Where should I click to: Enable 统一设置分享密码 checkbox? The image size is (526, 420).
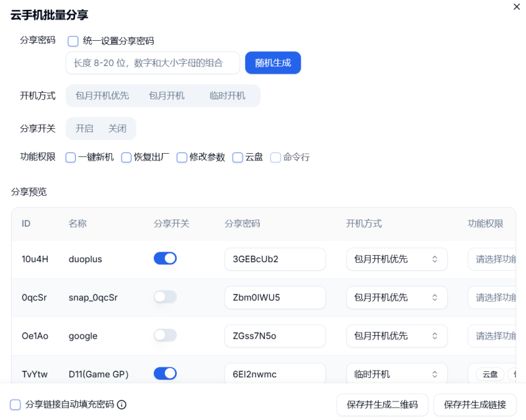point(73,41)
